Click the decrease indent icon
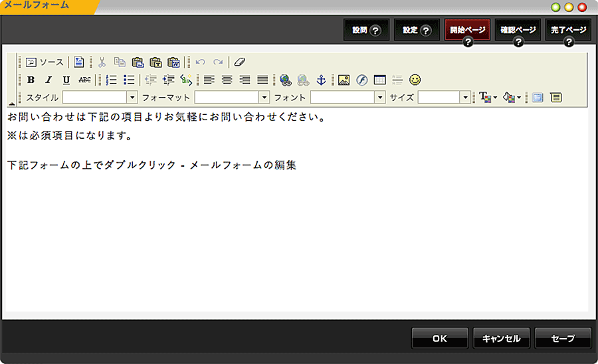This screenshot has width=598, height=364. (151, 80)
